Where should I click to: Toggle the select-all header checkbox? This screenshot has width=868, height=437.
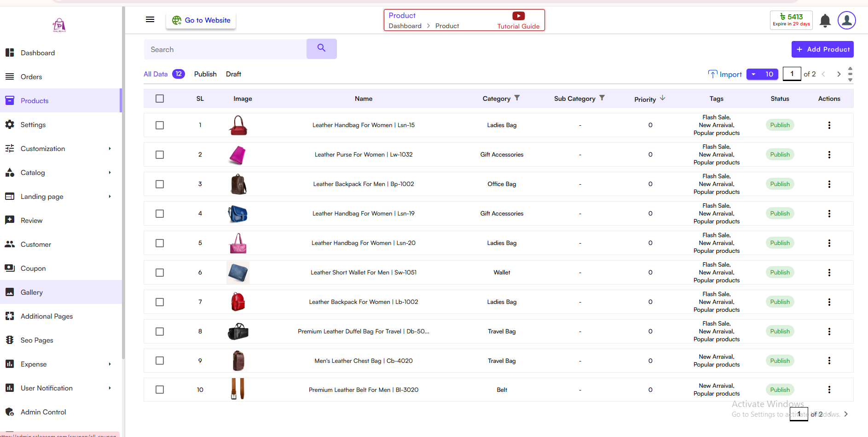coord(160,99)
